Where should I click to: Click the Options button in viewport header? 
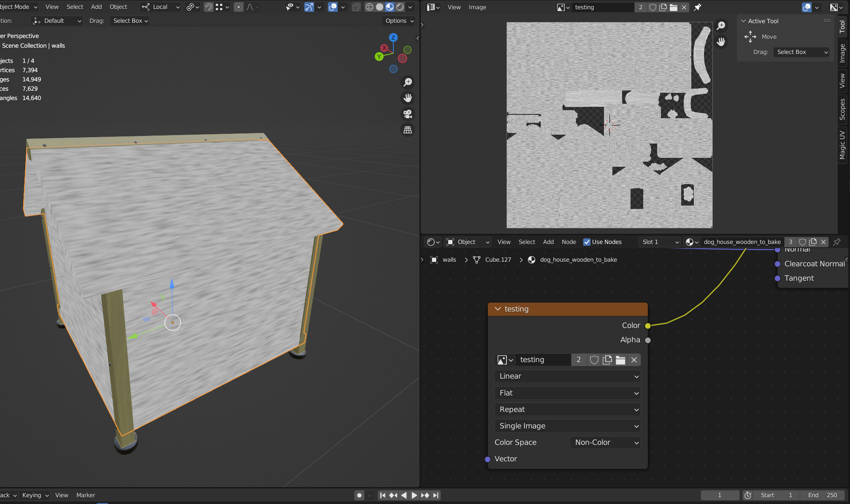click(397, 21)
